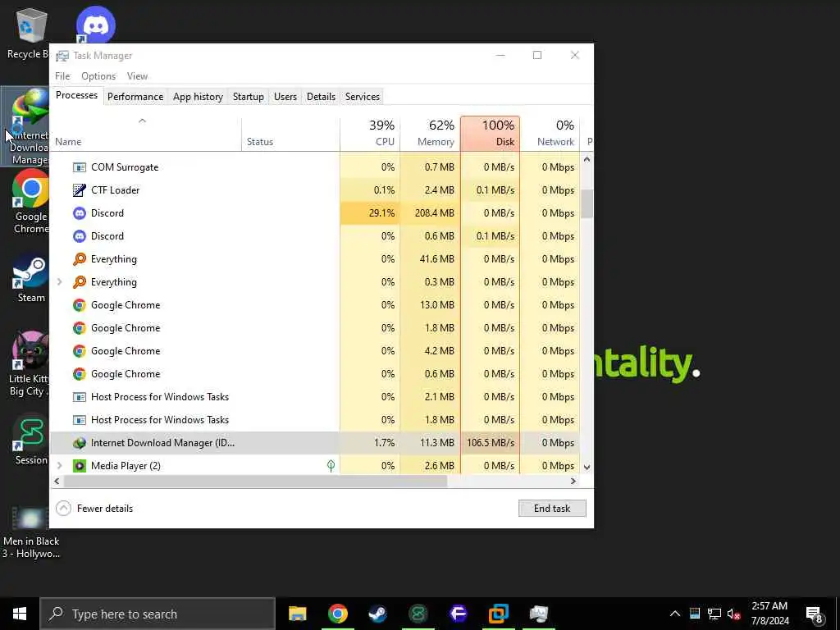Select the 106.5 MB/s disk value

point(491,443)
